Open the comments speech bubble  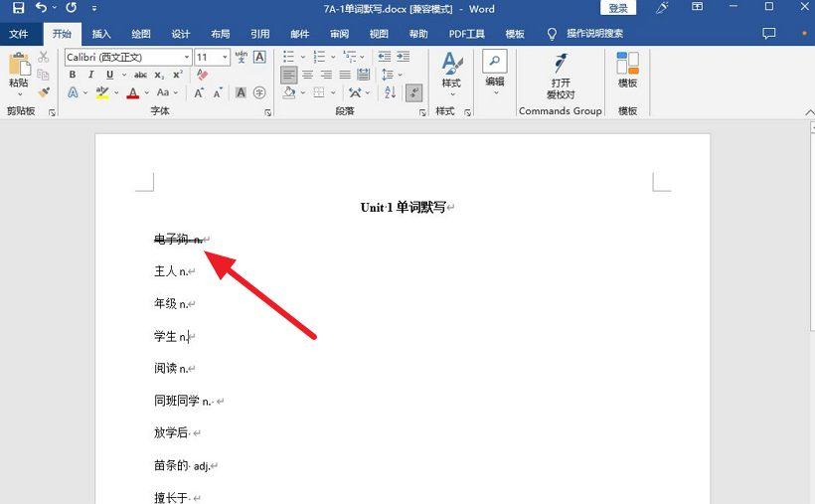tap(768, 33)
